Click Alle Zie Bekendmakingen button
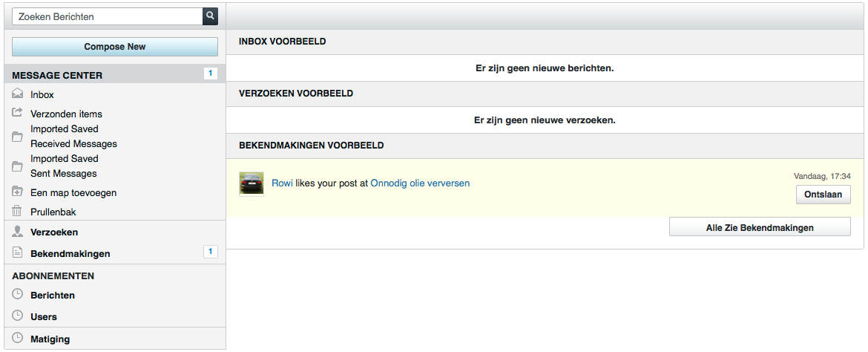This screenshot has height=352, width=868. pyautogui.click(x=760, y=228)
